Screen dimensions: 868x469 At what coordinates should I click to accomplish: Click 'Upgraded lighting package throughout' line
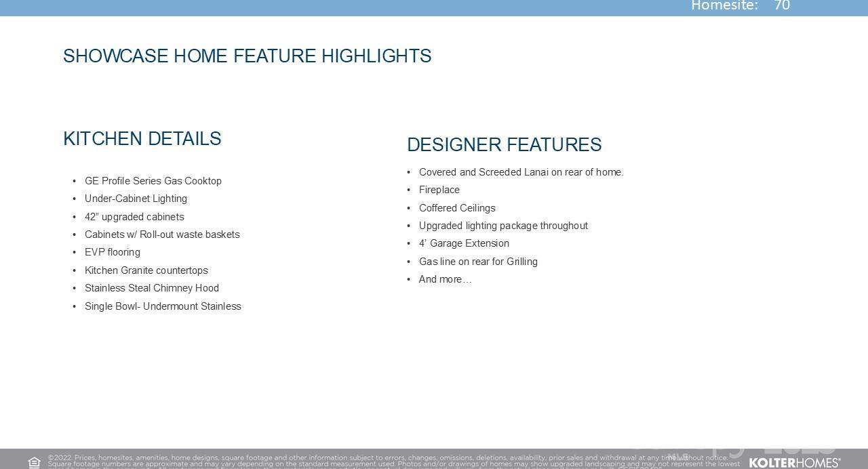tap(503, 226)
